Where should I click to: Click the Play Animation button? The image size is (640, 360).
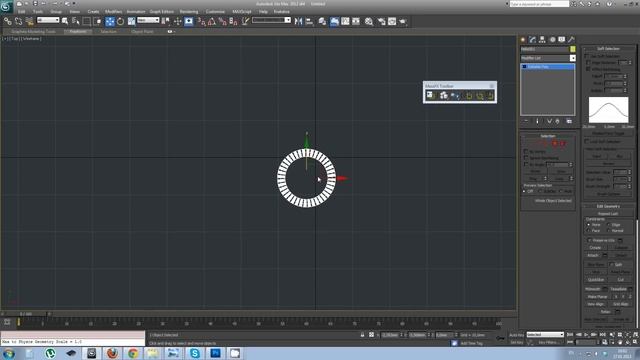pos(587,335)
